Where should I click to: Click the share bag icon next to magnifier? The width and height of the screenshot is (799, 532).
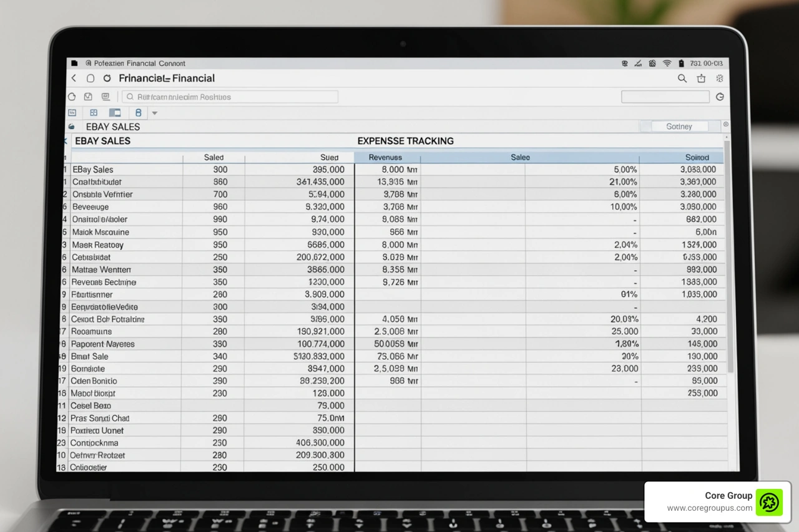pos(701,79)
